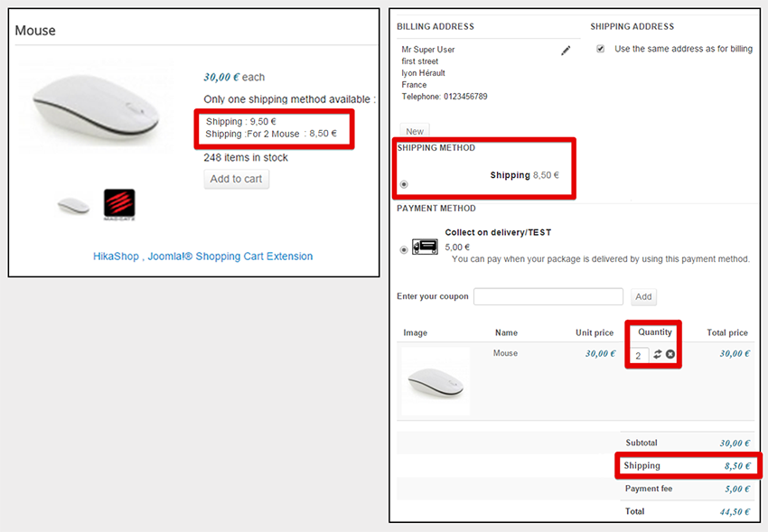
Task: Select Collect on delivery payment radio
Action: (404, 249)
